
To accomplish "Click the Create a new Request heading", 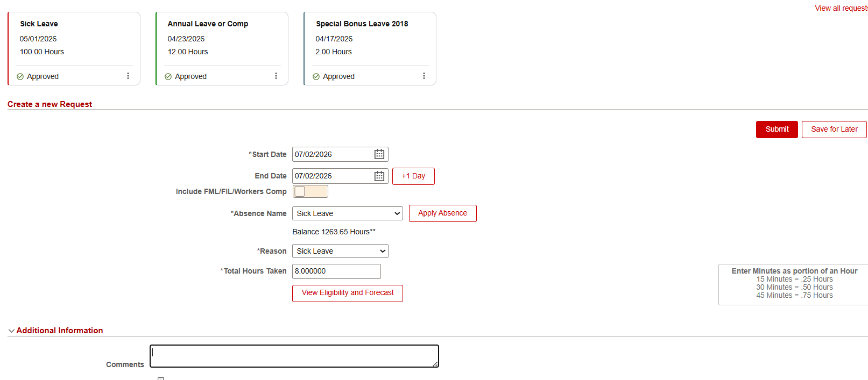I will coord(50,104).
